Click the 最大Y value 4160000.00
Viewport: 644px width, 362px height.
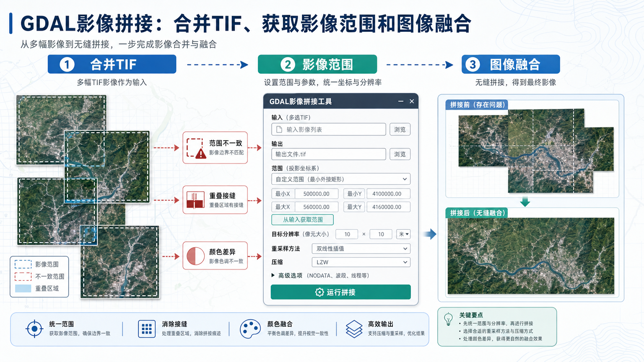[388, 207]
